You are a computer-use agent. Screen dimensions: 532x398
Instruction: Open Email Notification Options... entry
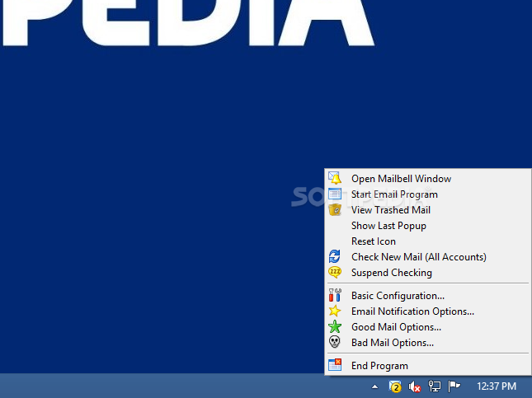coord(428,311)
